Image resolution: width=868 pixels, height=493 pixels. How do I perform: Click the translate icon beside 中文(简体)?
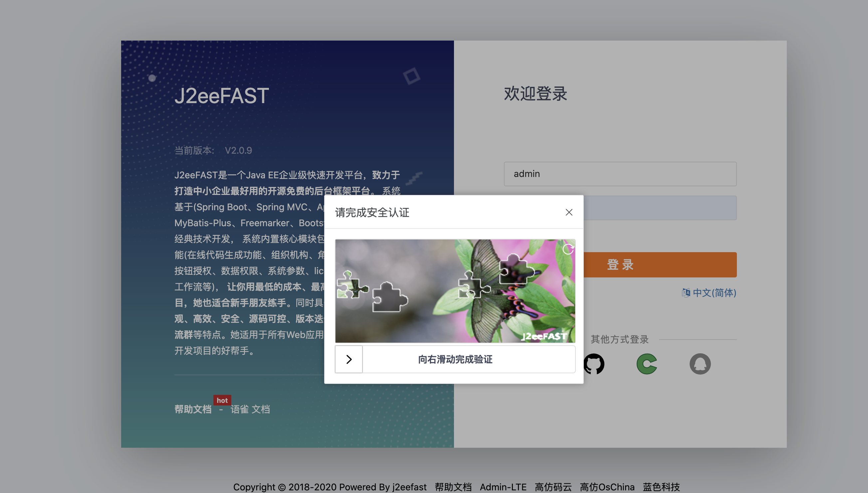[686, 292]
